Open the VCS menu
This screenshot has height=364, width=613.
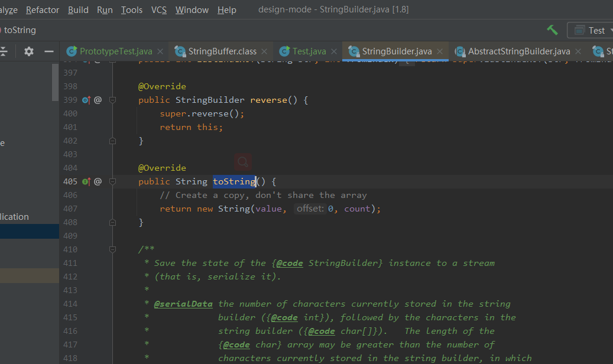point(159,10)
